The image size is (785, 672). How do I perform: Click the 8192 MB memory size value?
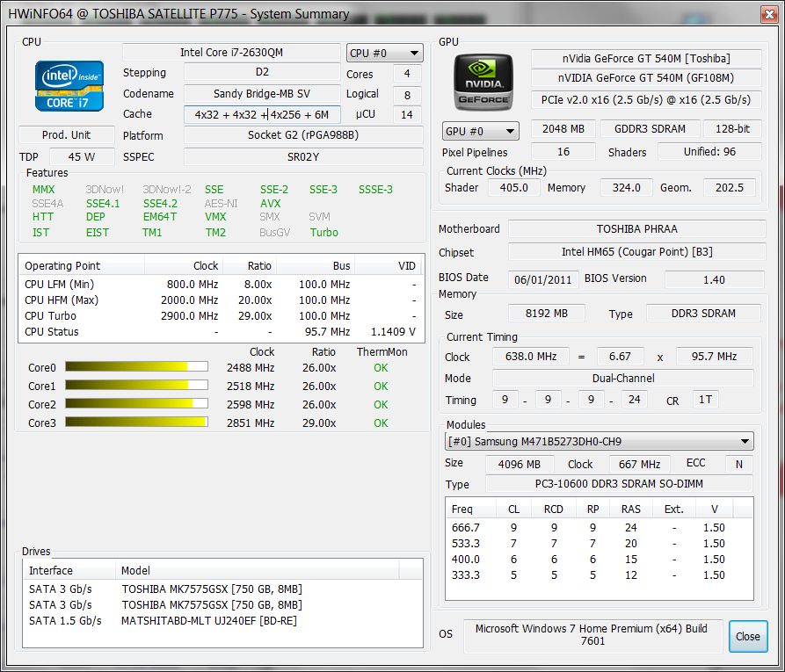[x=546, y=314]
